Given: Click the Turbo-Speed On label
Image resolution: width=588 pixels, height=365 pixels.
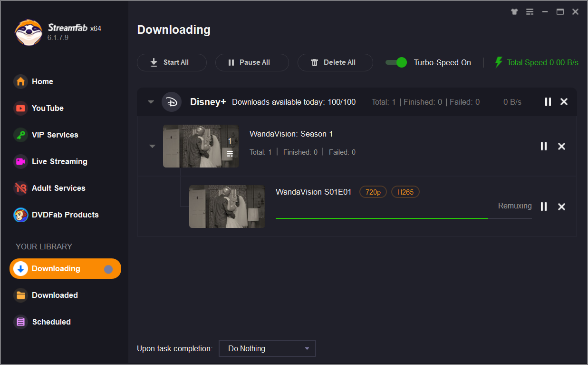Looking at the screenshot, I should click(x=443, y=62).
